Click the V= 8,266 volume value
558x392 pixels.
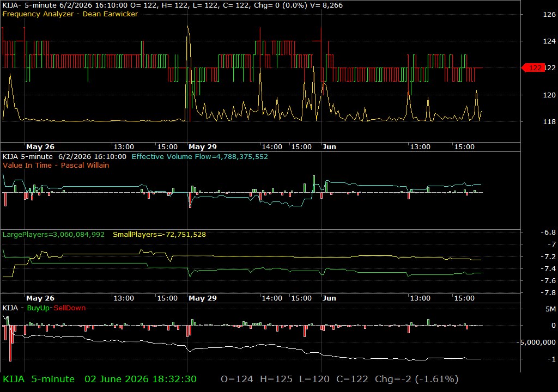(327, 5)
